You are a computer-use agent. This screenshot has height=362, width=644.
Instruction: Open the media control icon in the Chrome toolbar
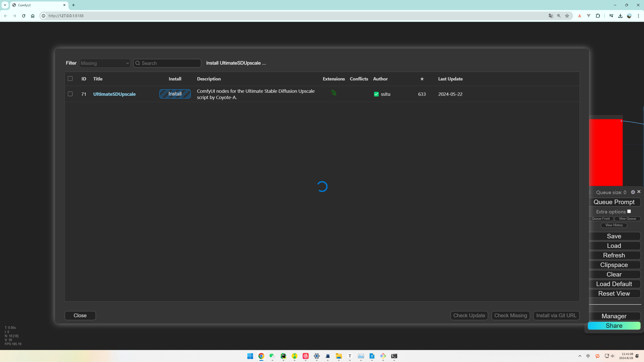point(611,16)
